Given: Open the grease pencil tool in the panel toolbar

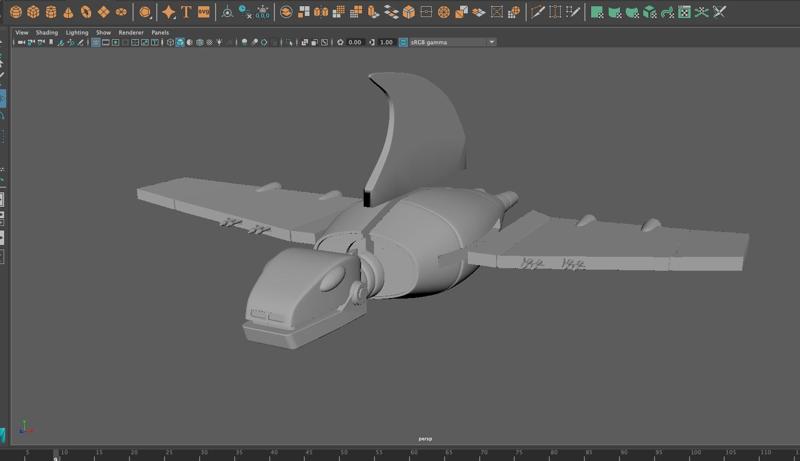Looking at the screenshot, I should click(80, 42).
